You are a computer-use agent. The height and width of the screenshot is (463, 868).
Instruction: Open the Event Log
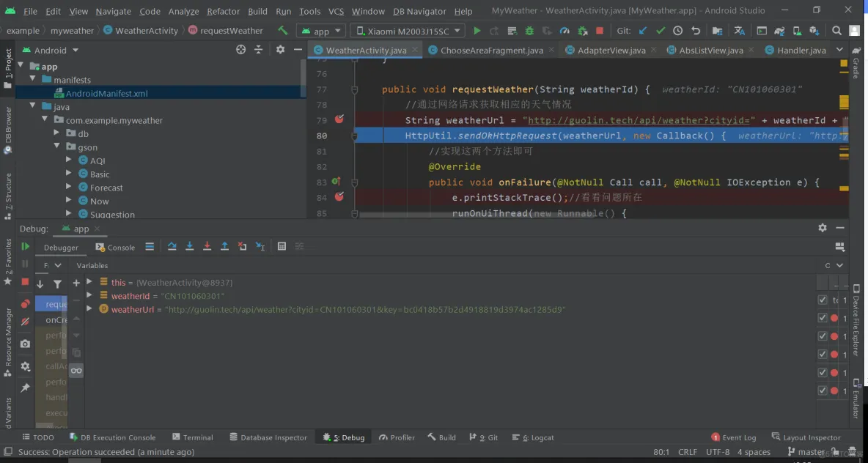pos(734,437)
